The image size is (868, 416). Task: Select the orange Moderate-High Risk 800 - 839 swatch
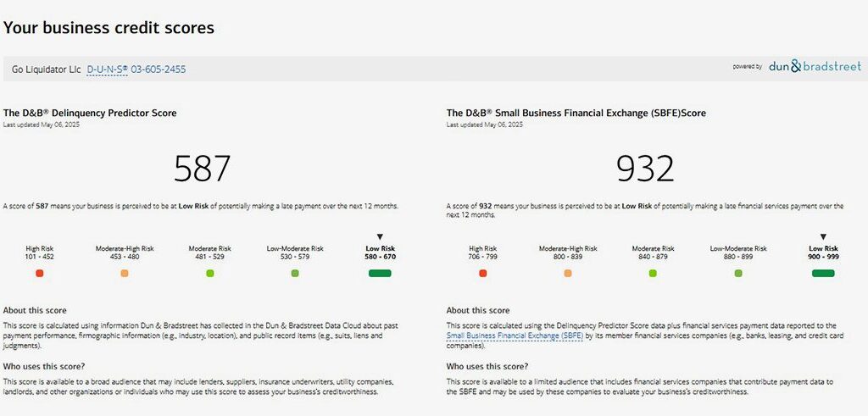point(568,274)
